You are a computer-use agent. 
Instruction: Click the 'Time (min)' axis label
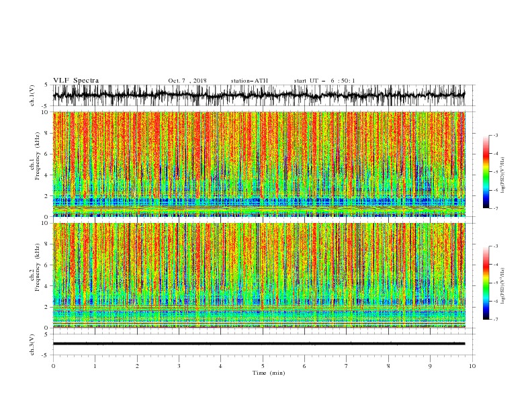[269, 373]
